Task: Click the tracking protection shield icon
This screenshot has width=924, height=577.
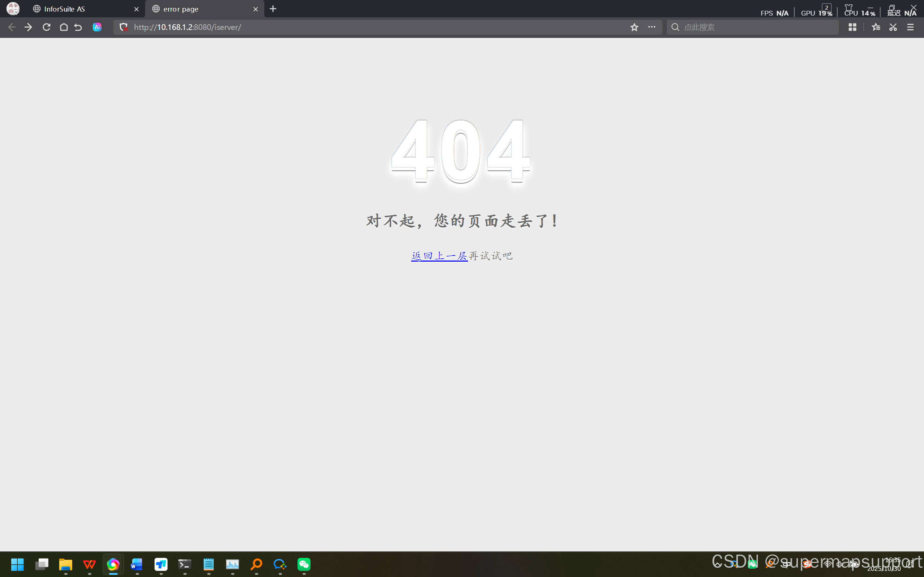Action: click(x=123, y=27)
